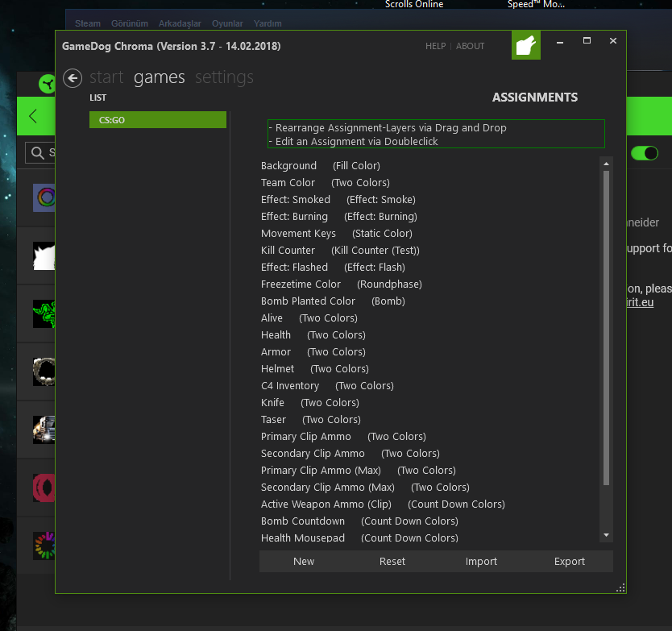The image size is (672, 631).
Task: Select the Movement Keys assignment
Action: [x=337, y=233]
